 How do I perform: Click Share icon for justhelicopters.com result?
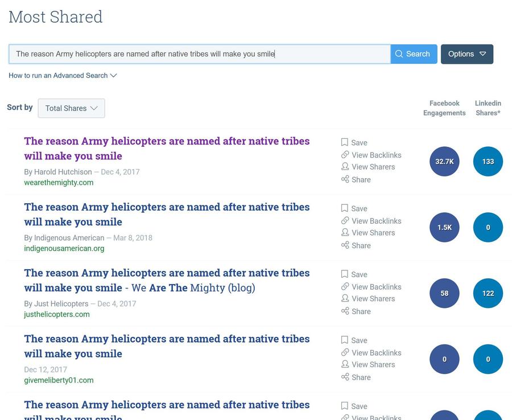(345, 311)
